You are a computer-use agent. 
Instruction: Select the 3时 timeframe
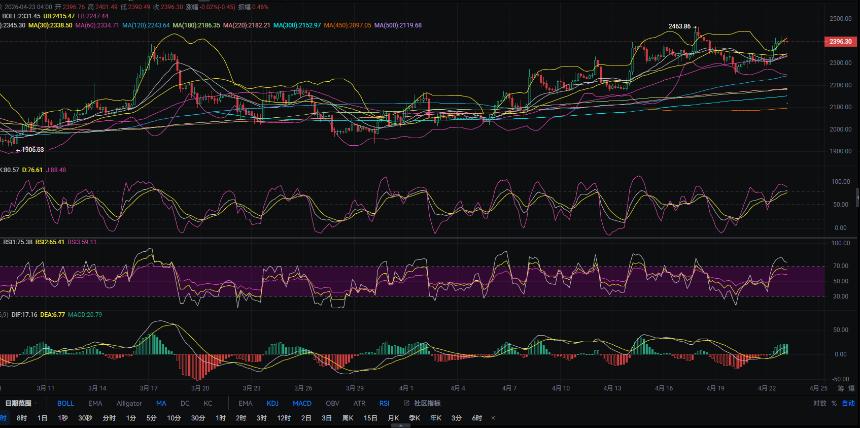(x=262, y=418)
